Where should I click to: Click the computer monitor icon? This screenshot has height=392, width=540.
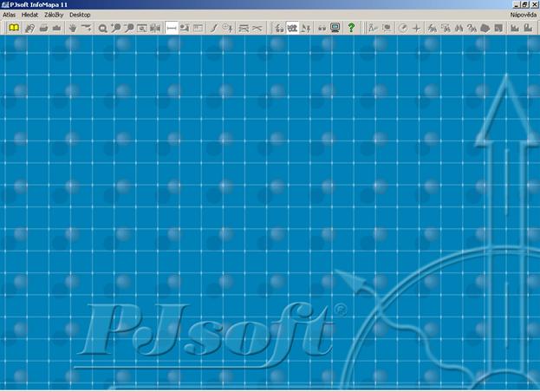coord(335,28)
